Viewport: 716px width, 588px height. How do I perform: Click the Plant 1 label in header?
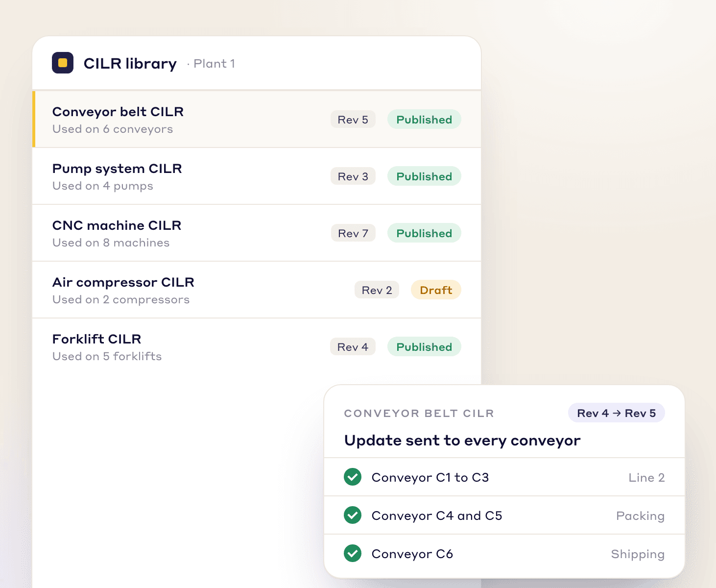tap(214, 64)
